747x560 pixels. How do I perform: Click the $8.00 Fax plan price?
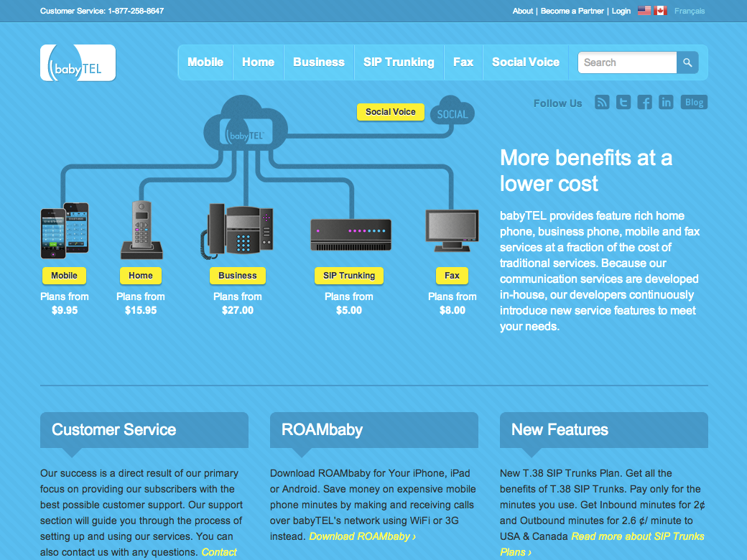pos(452,310)
